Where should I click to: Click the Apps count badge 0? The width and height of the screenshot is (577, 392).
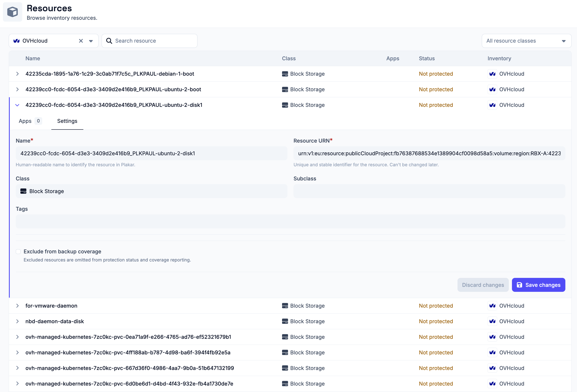click(x=38, y=121)
